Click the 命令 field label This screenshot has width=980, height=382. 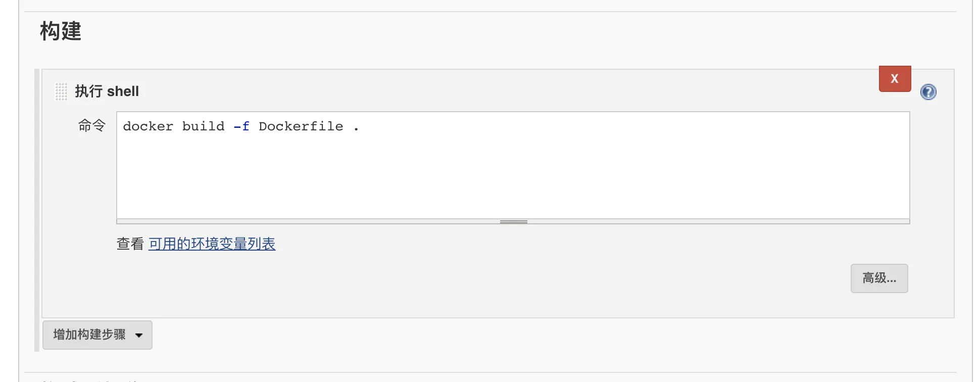(91, 125)
